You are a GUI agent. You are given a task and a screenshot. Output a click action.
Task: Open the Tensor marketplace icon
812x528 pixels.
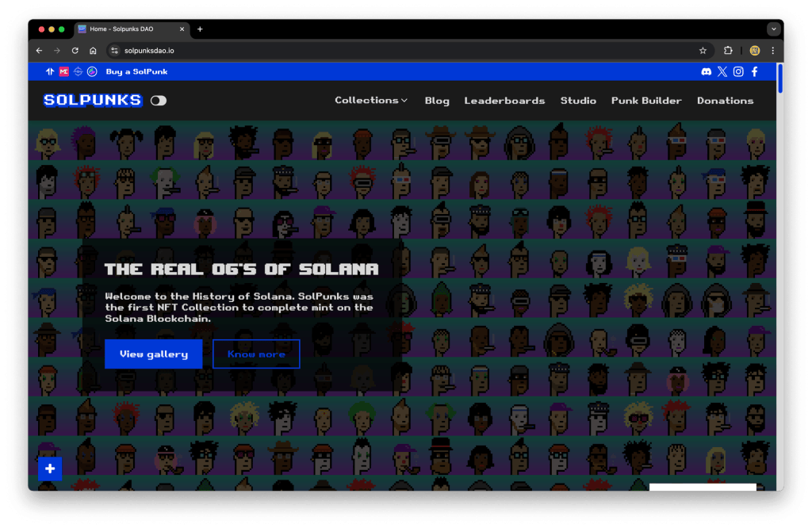coord(50,71)
